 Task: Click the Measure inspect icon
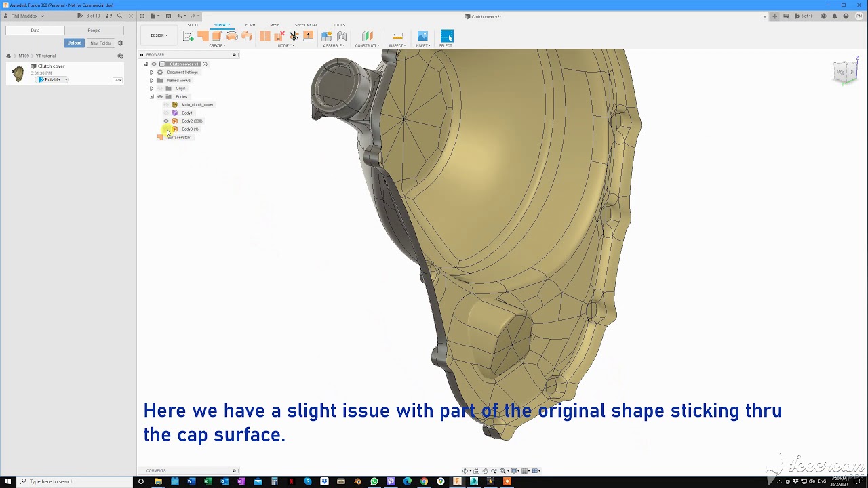tap(397, 36)
